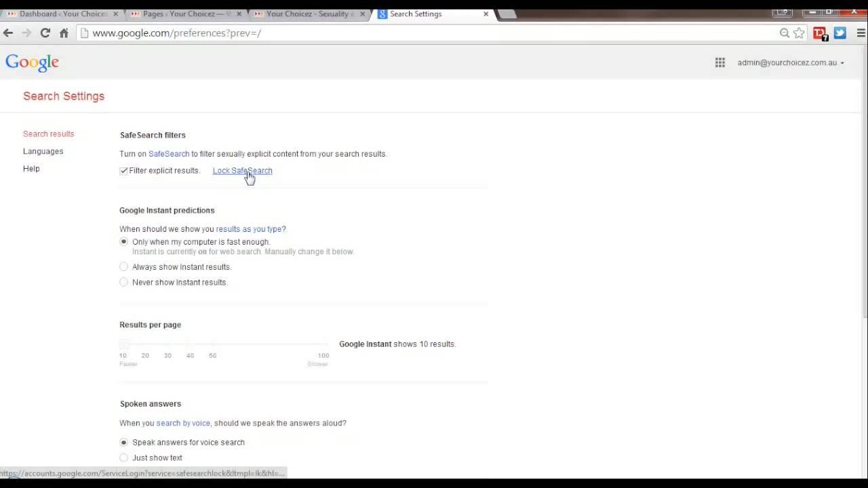Screen dimensions: 868x488
Task: Open the Google apps grid icon
Action: (x=720, y=62)
